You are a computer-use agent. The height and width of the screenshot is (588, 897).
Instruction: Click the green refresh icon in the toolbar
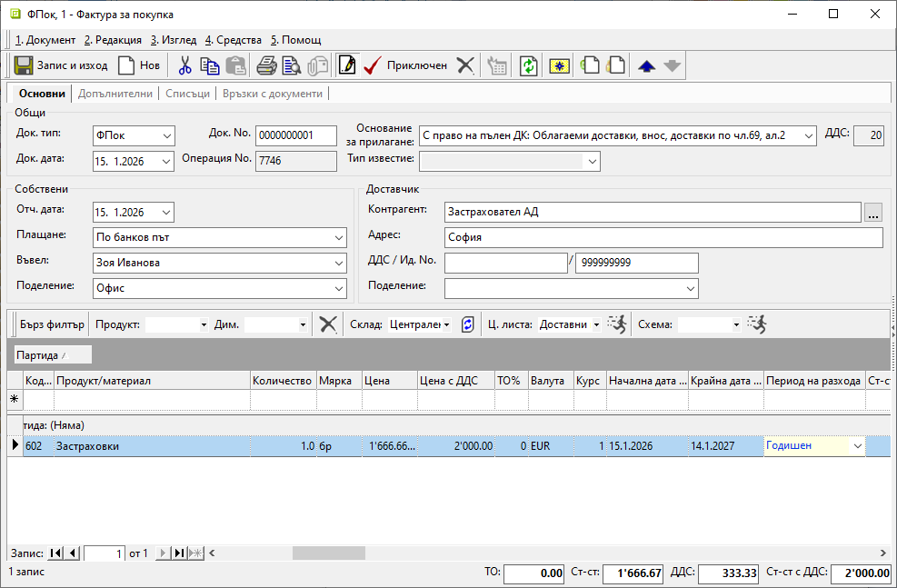pos(528,65)
